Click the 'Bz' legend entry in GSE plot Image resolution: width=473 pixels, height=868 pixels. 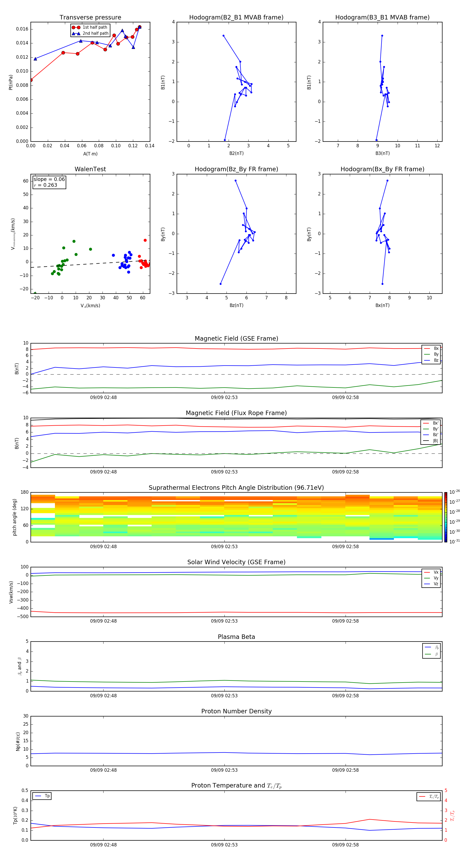(431, 361)
